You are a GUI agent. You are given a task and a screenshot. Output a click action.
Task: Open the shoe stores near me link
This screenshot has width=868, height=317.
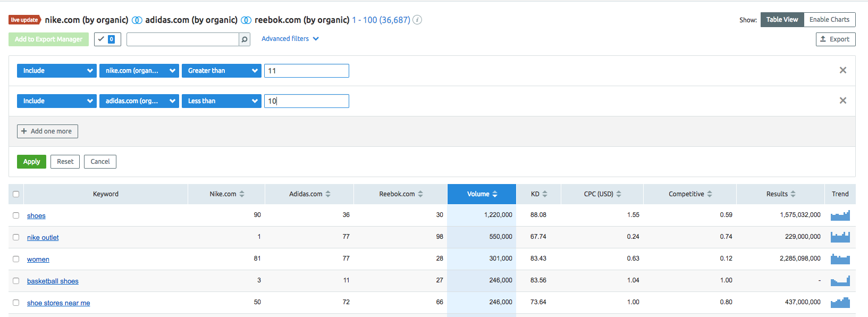(x=58, y=303)
